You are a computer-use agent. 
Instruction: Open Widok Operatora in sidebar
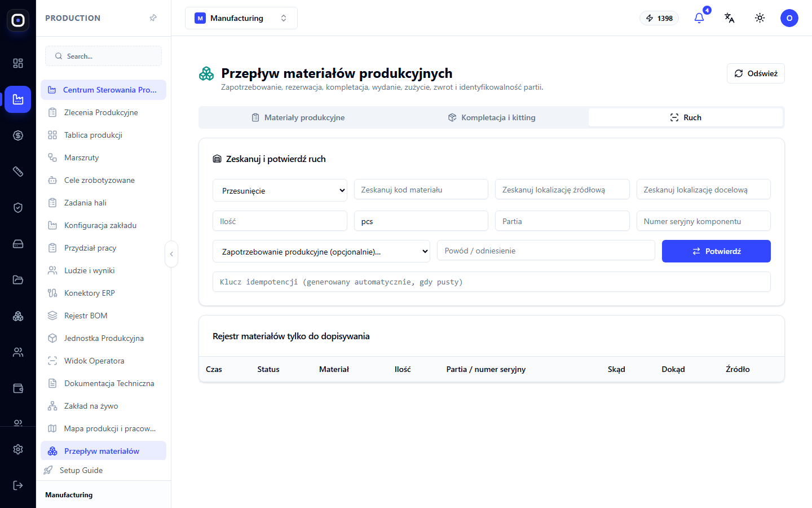[103, 361]
